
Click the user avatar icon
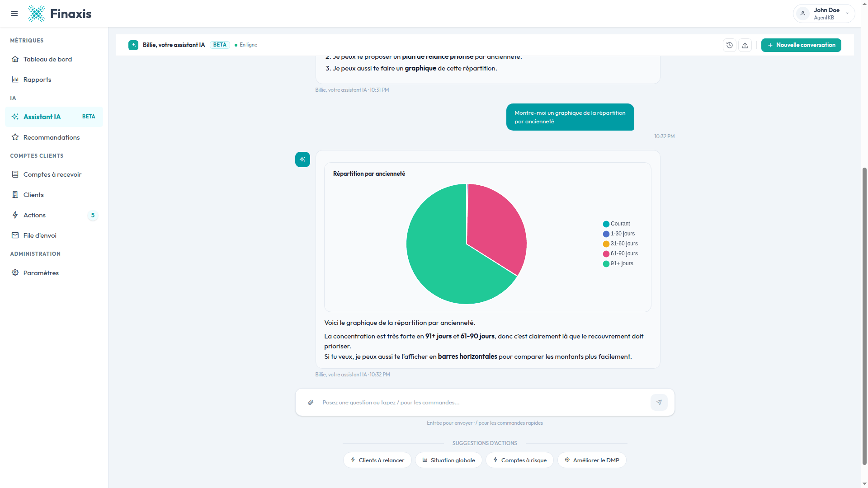pos(803,14)
